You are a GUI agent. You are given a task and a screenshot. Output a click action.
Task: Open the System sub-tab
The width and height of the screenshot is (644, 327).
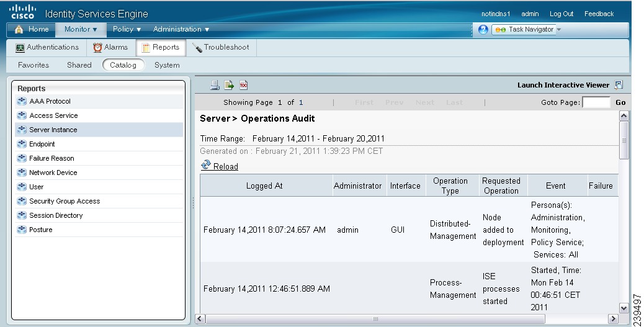(167, 65)
